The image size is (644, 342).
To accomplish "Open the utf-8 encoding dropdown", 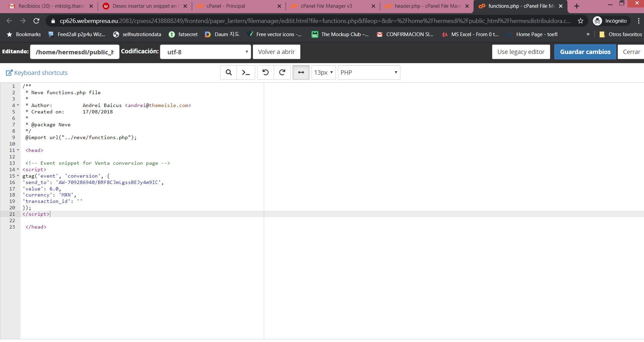I will tap(205, 52).
